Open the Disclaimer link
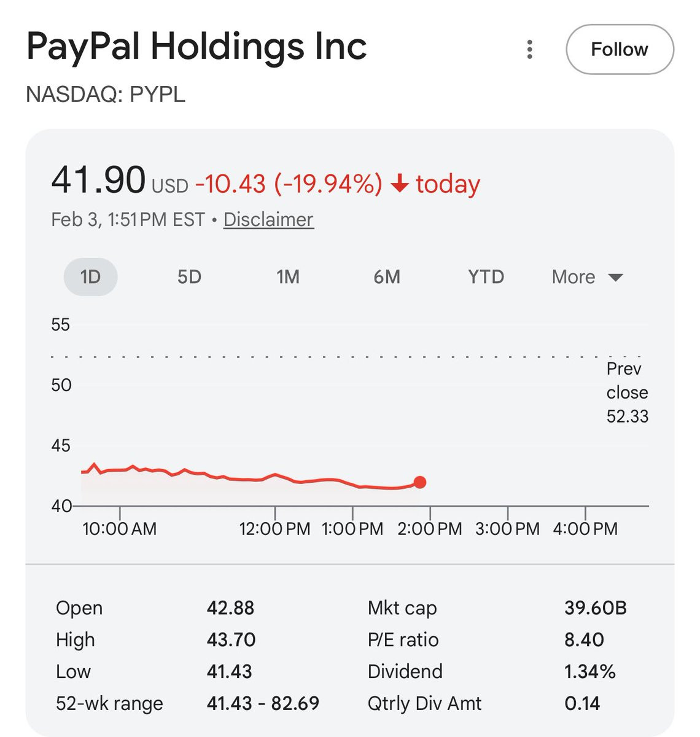The height and width of the screenshot is (737, 700). tap(268, 219)
